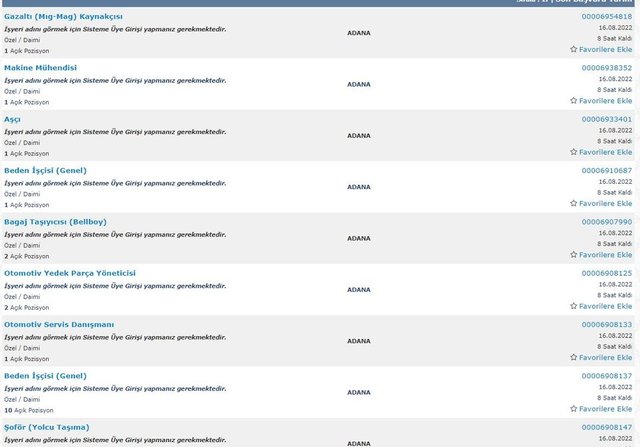640x447 pixels.
Task: Open Bagaj Taşıyıcısı (Bellboy) job details
Action: tap(55, 222)
